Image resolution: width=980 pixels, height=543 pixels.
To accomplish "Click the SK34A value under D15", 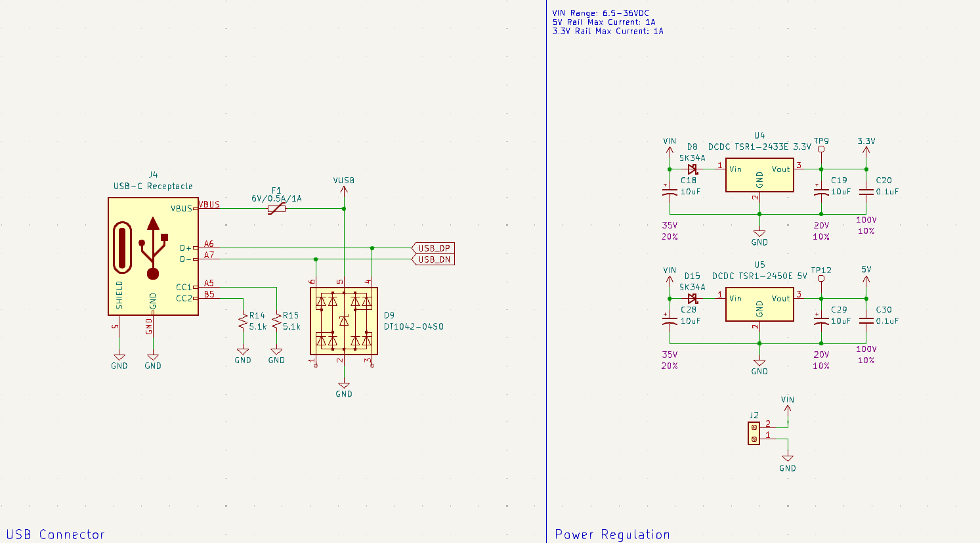I will (692, 288).
